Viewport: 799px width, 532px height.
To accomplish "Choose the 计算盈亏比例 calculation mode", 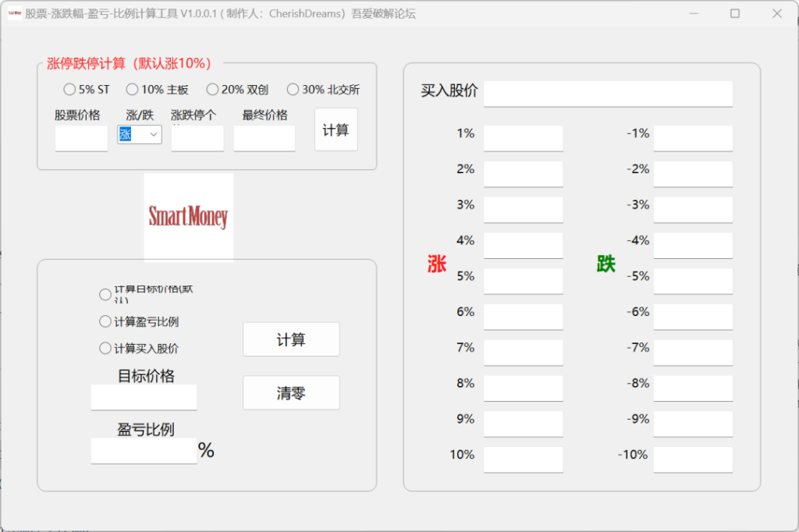I will click(x=105, y=321).
